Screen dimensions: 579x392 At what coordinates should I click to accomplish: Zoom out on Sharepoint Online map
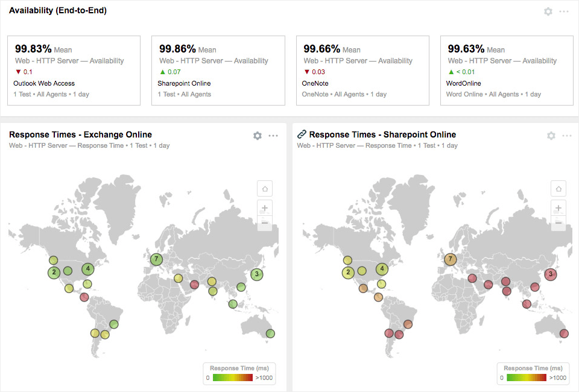coord(558,223)
